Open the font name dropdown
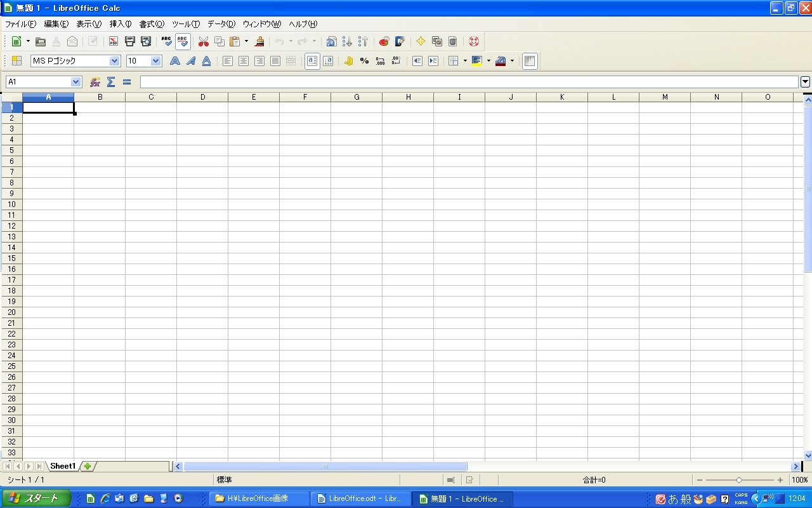Screen dimensions: 812x508 click(115, 61)
